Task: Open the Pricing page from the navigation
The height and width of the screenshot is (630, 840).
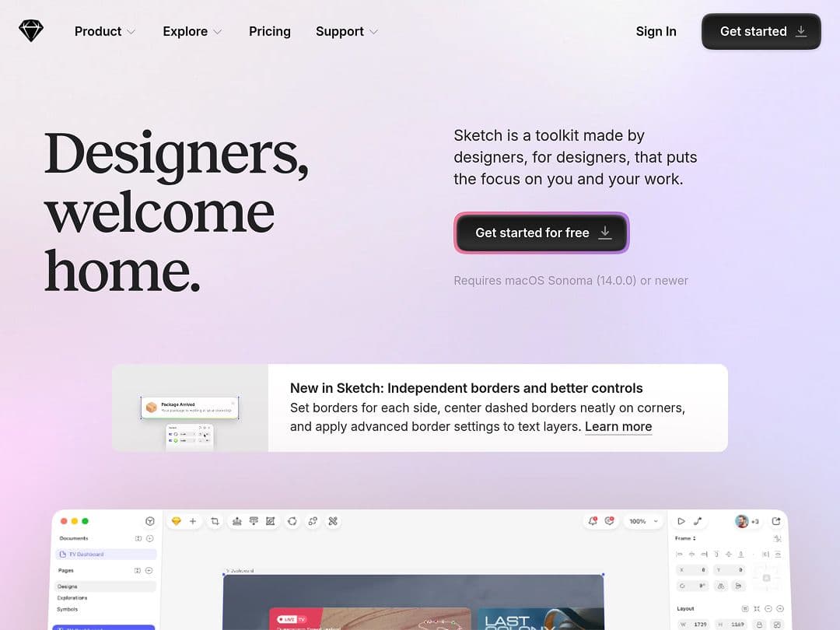Action: coord(269,32)
